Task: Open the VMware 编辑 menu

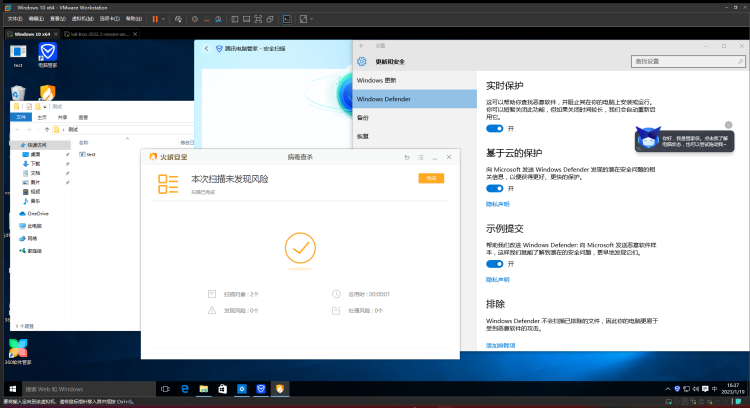Action: tap(36, 19)
